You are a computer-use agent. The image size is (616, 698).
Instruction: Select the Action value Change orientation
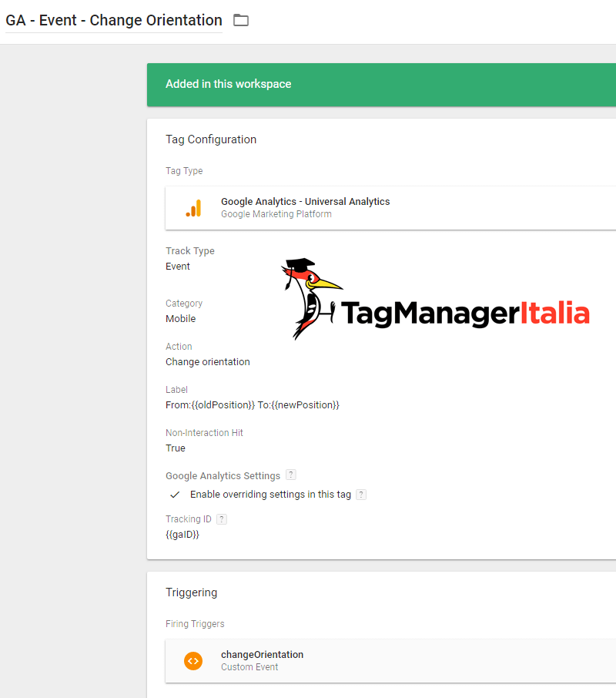click(x=208, y=362)
